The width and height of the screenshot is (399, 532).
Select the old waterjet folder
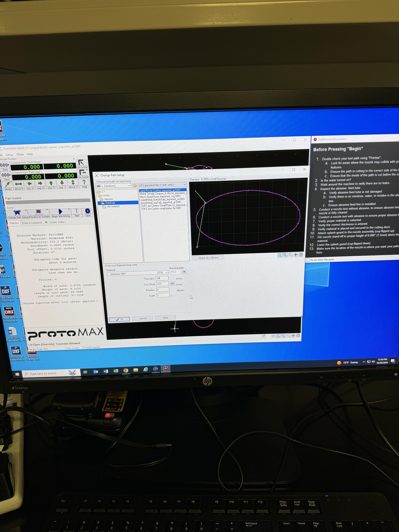tap(111, 206)
